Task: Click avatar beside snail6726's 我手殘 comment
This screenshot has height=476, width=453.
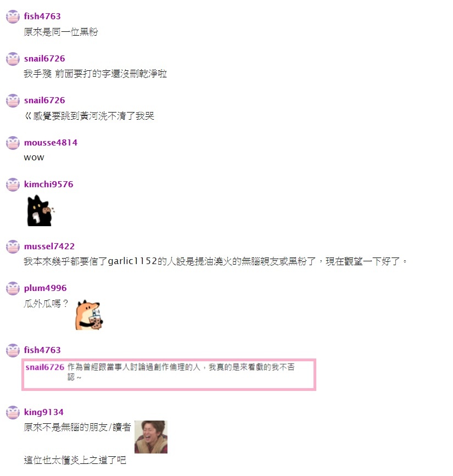Action: 13,59
